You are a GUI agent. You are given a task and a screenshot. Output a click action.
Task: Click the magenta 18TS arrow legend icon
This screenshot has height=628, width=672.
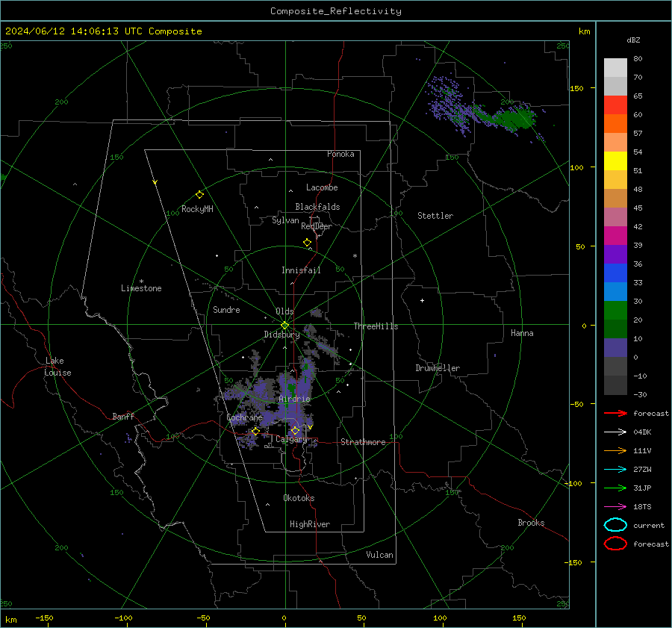click(615, 507)
